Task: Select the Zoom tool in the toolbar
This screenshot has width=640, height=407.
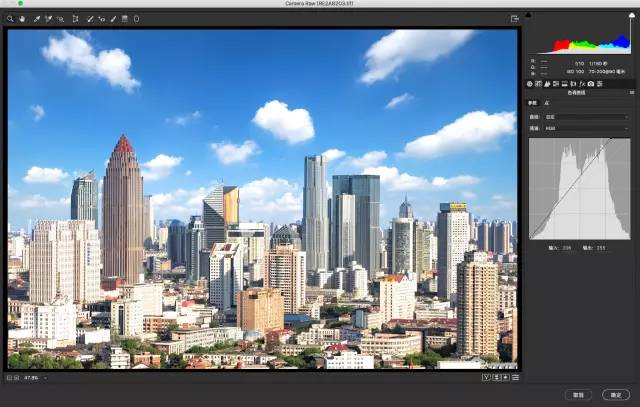Action: [10, 18]
